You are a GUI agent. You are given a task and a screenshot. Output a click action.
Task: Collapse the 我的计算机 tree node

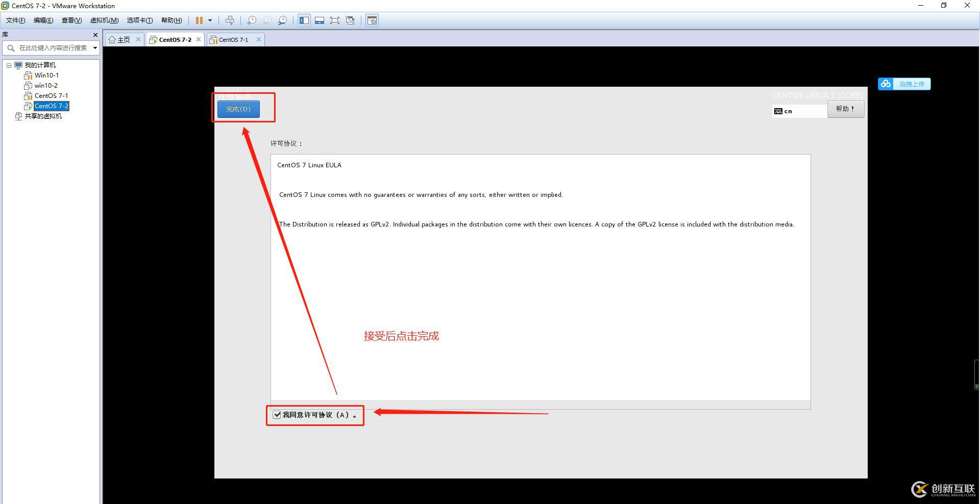click(9, 65)
